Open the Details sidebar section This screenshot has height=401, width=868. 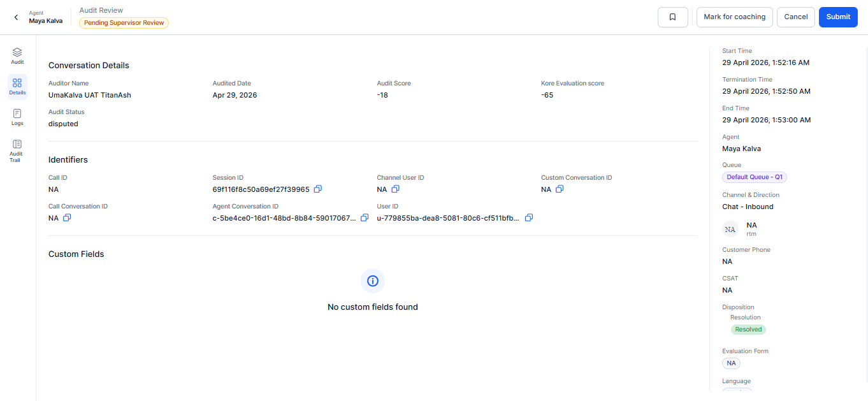pyautogui.click(x=17, y=87)
